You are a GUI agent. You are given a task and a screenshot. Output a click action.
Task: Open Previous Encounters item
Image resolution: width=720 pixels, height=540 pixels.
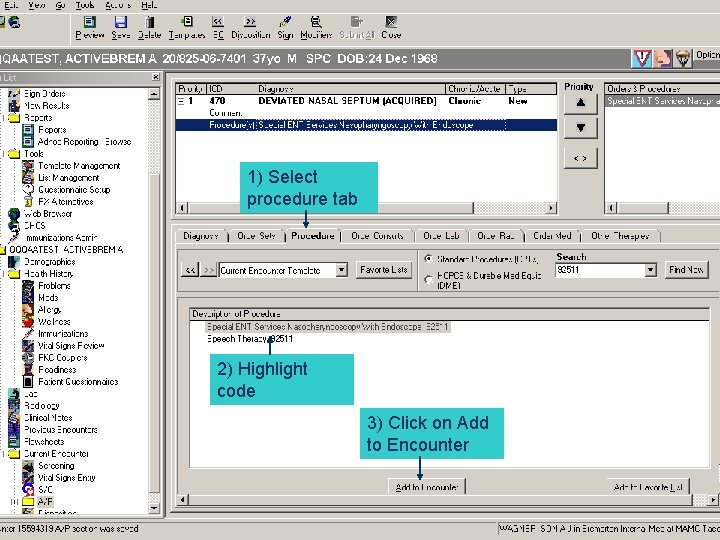click(61, 430)
